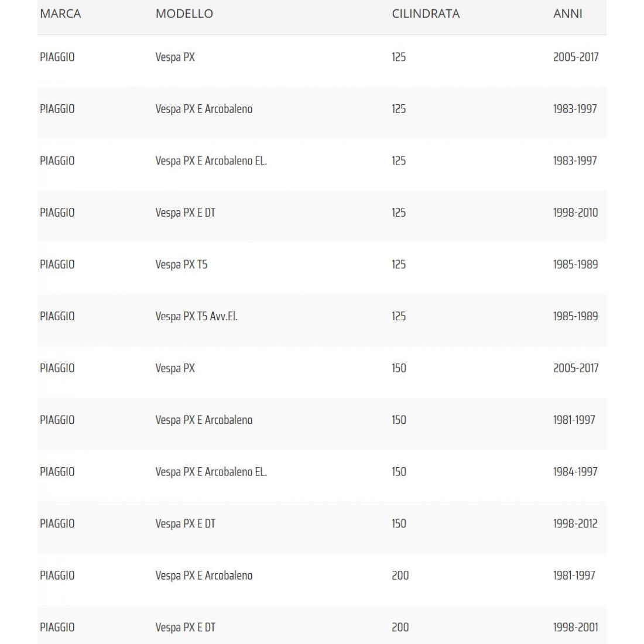
Task: Click Vespa PX model with 125 displacement
Action: pyautogui.click(x=174, y=57)
